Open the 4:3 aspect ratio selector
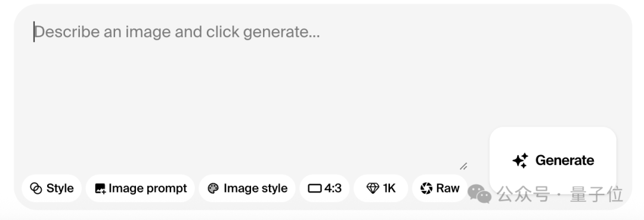Screen dimensions: 644x220 324,188
